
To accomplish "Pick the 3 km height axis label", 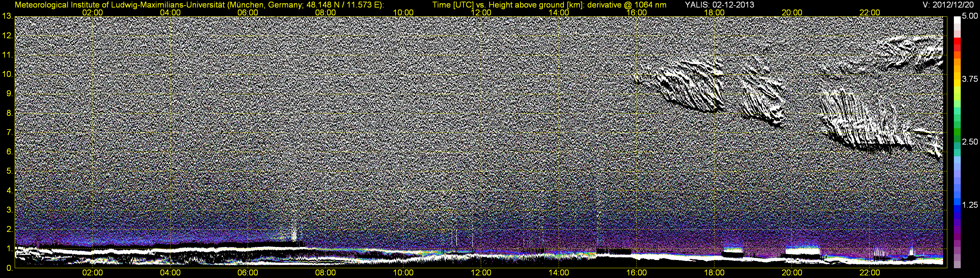I will [x=9, y=210].
